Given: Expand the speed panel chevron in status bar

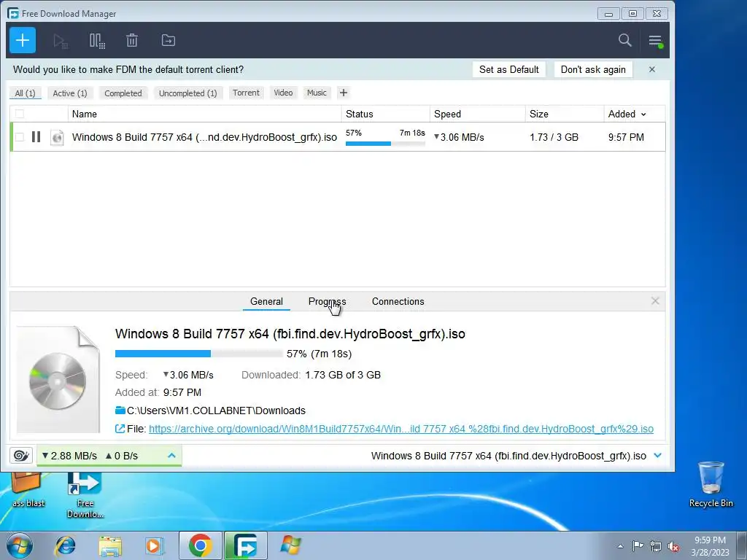Looking at the screenshot, I should pos(172,456).
